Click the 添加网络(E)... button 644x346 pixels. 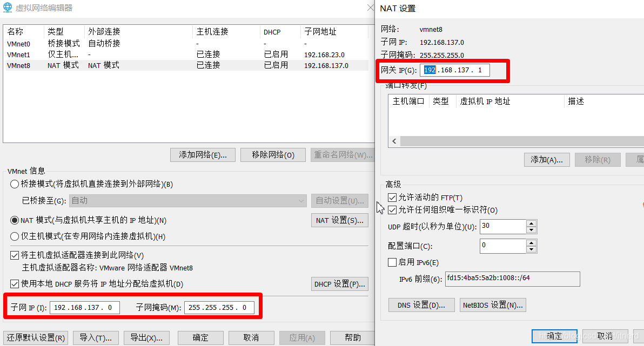[203, 155]
